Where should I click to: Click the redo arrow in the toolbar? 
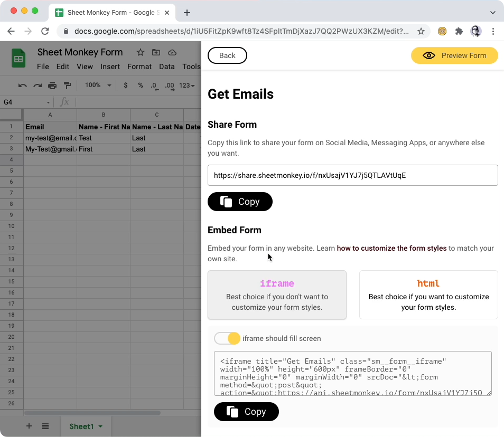point(38,85)
